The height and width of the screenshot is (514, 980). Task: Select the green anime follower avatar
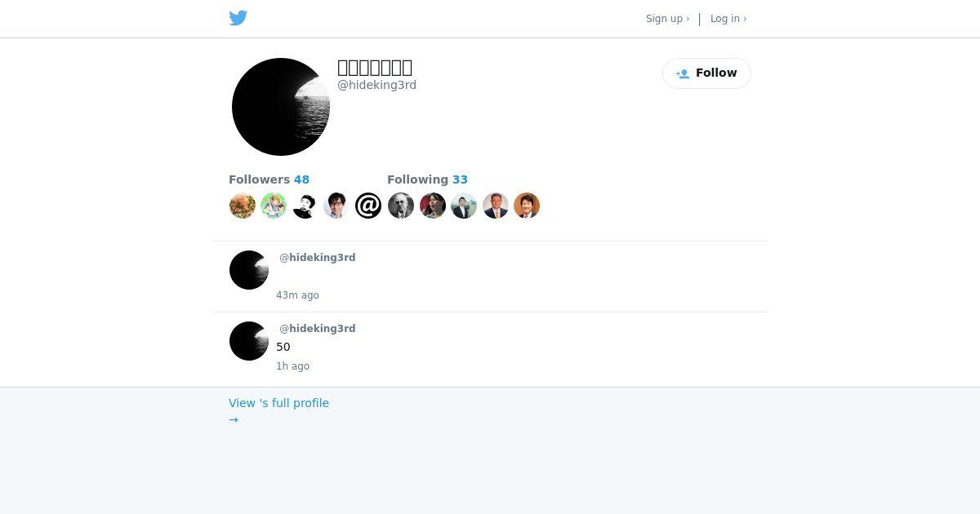tap(274, 206)
